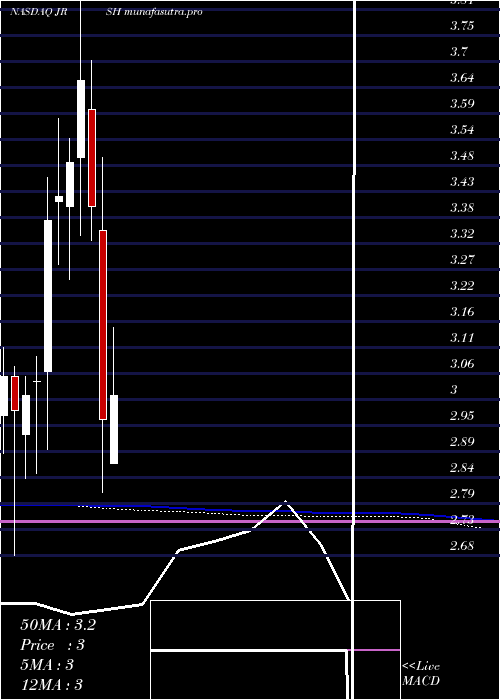This screenshot has width=500, height=700.
Task: Click the Price : 3 label
Action: click(x=52, y=645)
